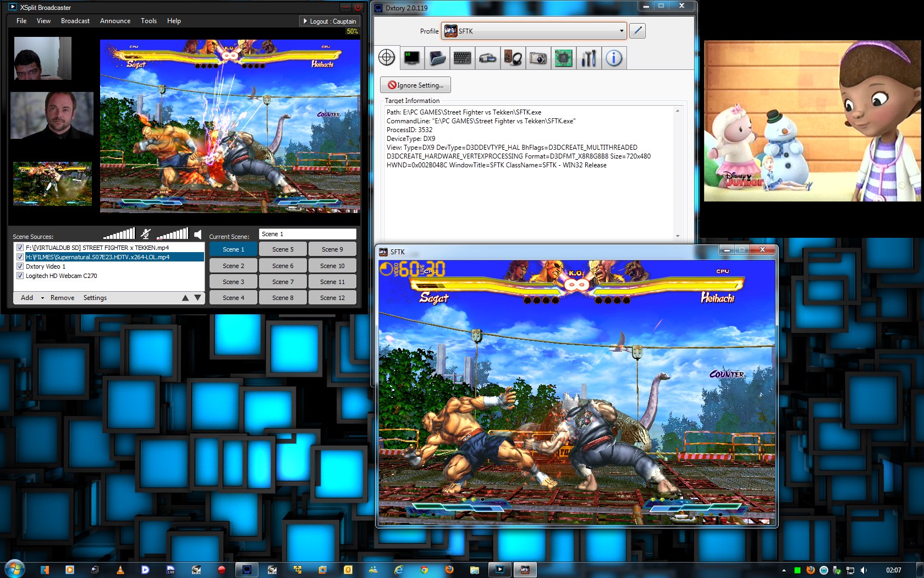The height and width of the screenshot is (578, 924).
Task: Switch to Scene 7
Action: [283, 282]
